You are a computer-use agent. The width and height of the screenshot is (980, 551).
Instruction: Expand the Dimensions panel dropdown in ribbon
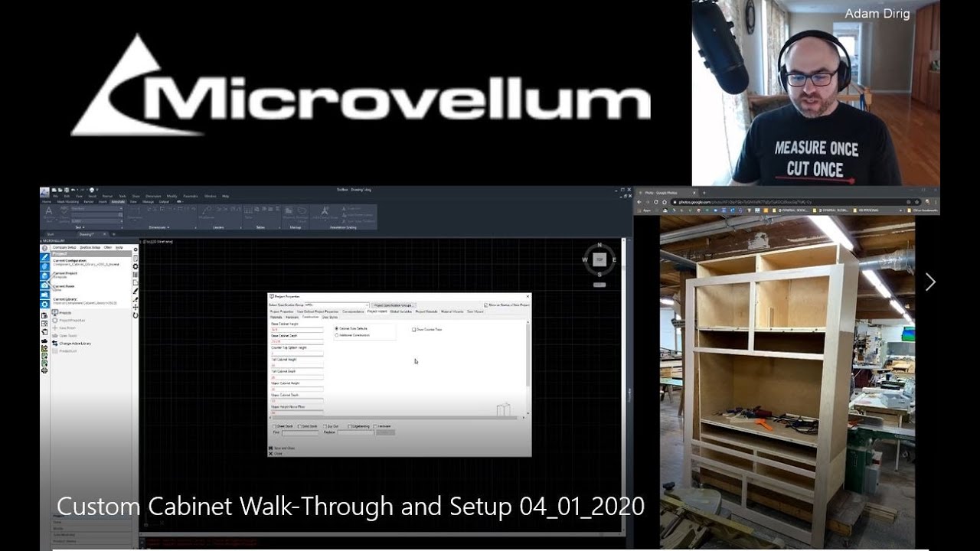(158, 227)
